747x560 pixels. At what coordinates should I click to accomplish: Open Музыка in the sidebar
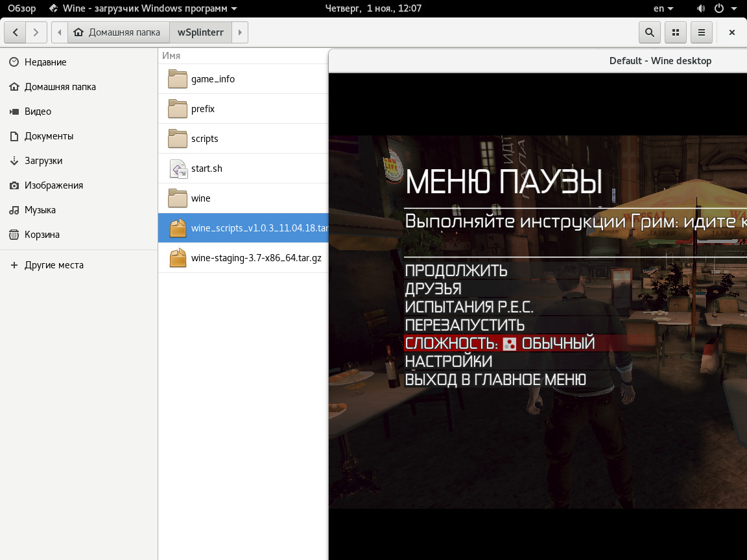pos(78,210)
